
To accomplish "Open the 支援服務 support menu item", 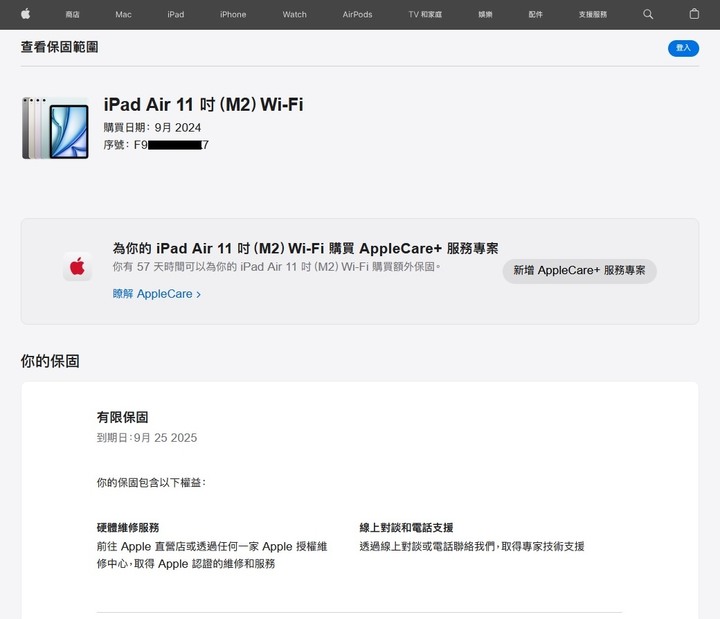I will [592, 15].
